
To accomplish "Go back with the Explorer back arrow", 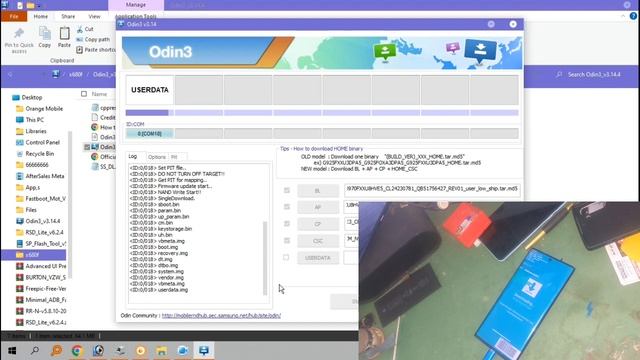I will 10,75.
